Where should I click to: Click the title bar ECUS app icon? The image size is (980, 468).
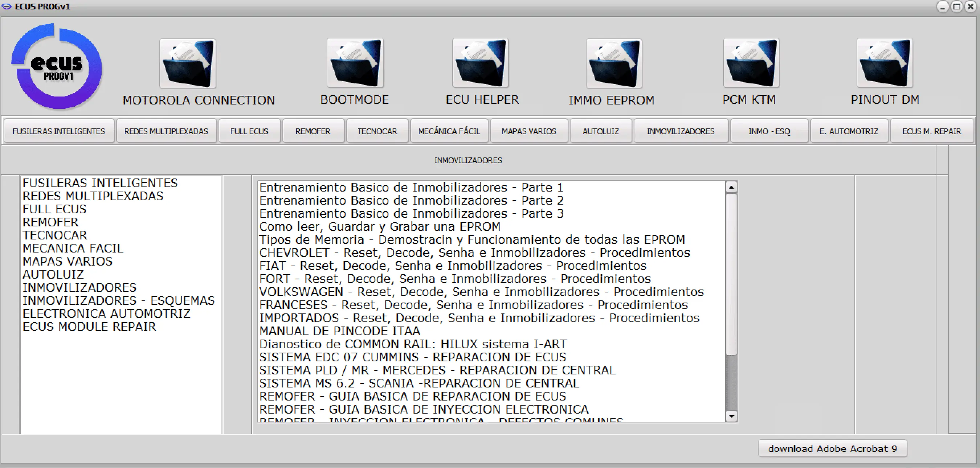coord(7,7)
